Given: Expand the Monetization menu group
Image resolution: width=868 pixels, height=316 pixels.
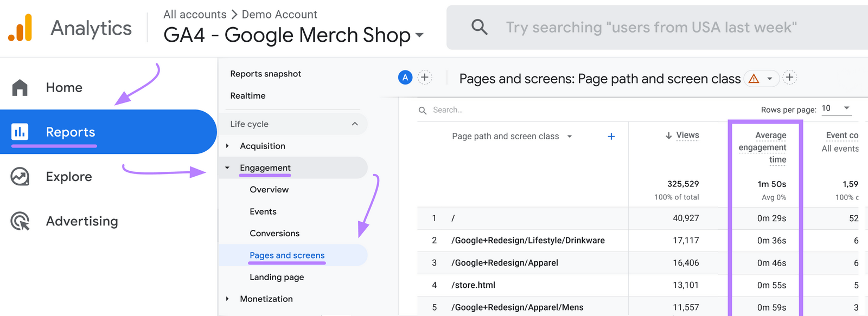Looking at the screenshot, I should [x=227, y=299].
